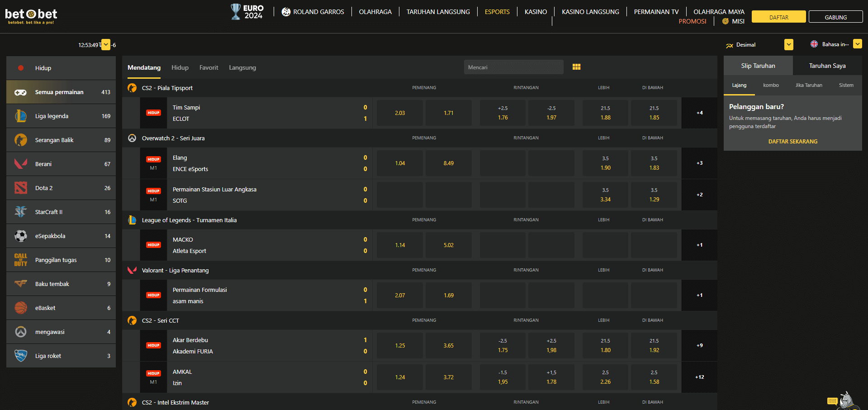Click the GABUNG button
This screenshot has width=868, height=410.
835,17
